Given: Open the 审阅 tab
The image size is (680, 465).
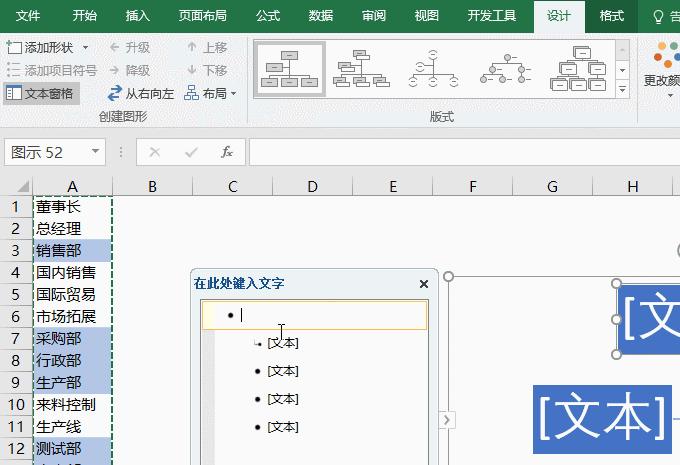Looking at the screenshot, I should click(373, 16).
